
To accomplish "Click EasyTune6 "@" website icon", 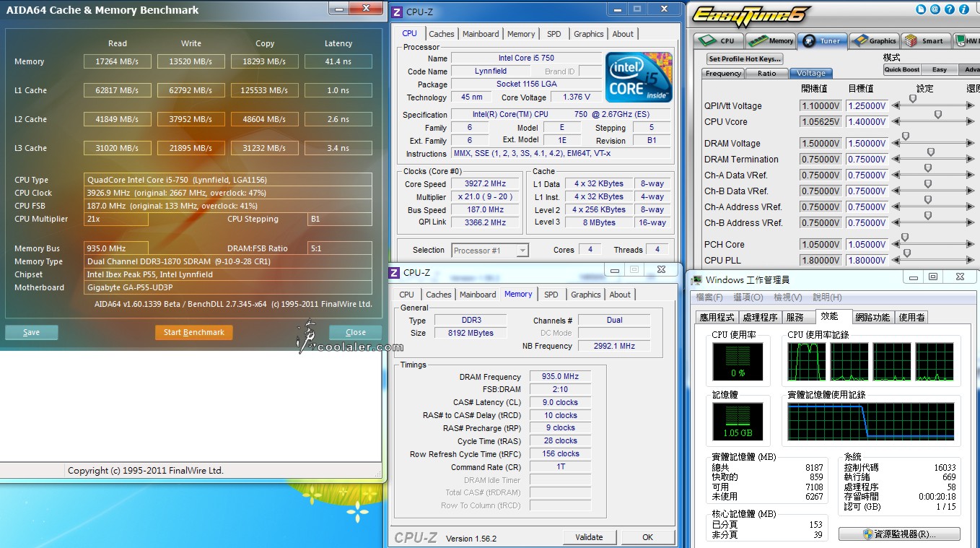I will coord(935,9).
